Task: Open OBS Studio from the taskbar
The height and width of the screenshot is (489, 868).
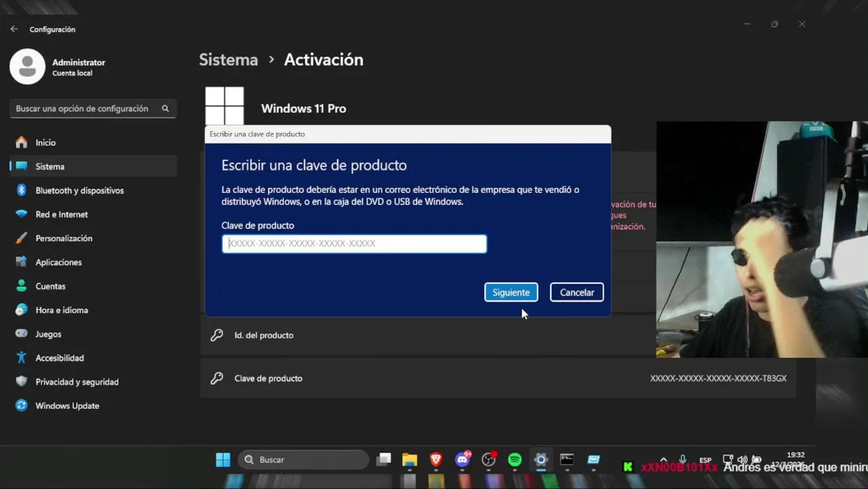Action: [x=488, y=460]
